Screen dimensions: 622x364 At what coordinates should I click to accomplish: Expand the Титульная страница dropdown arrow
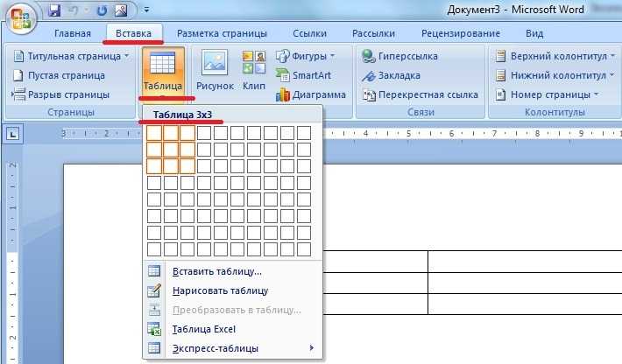pos(126,56)
